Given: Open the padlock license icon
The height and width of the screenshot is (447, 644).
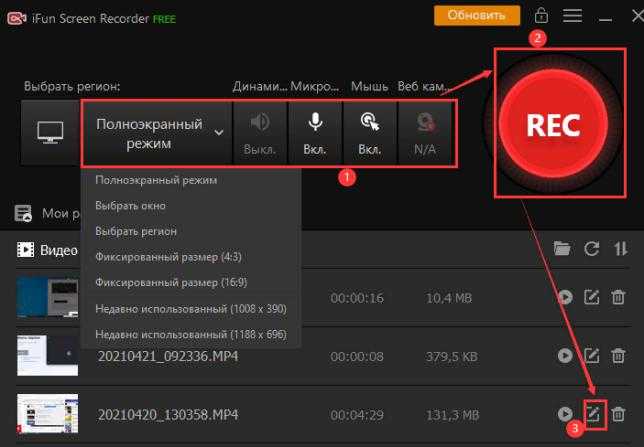Looking at the screenshot, I should click(x=541, y=16).
